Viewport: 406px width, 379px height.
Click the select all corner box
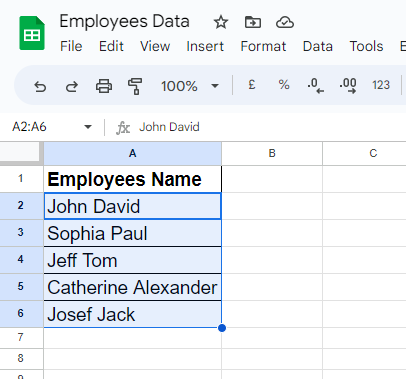[x=20, y=153]
